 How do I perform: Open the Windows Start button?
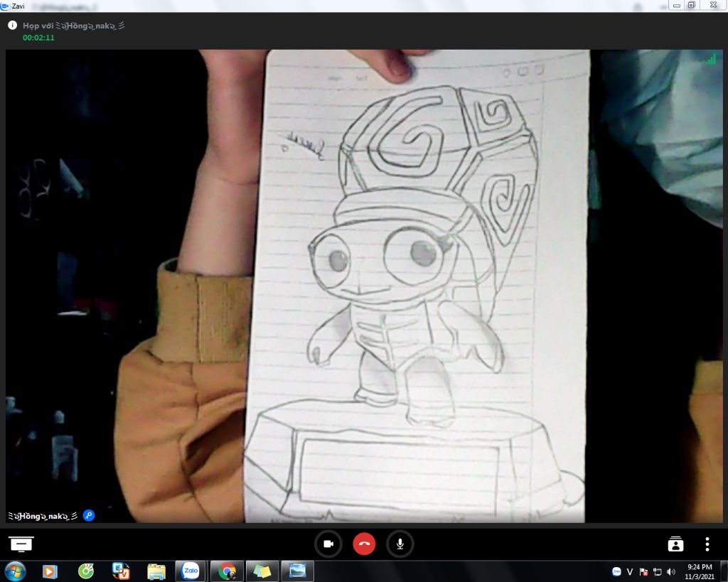coord(15,571)
